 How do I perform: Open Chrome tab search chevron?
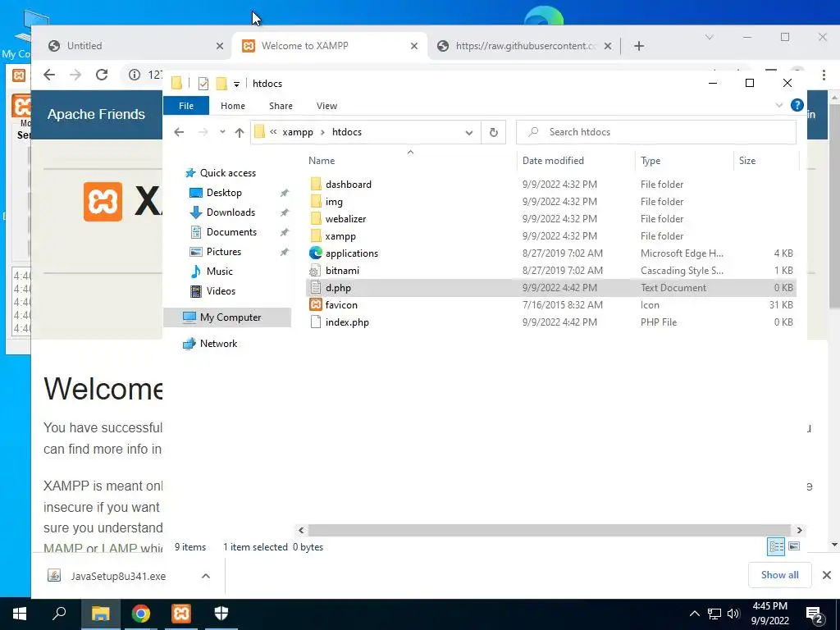tap(710, 37)
